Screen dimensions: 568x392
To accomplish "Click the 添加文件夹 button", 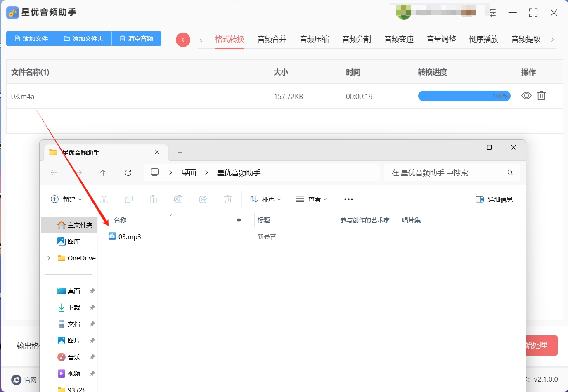I will [84, 38].
